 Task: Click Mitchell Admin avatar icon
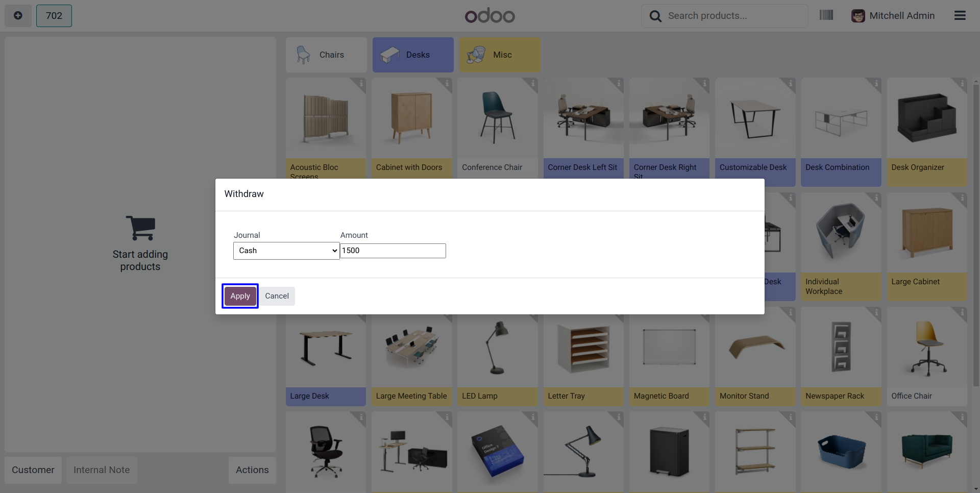(858, 16)
